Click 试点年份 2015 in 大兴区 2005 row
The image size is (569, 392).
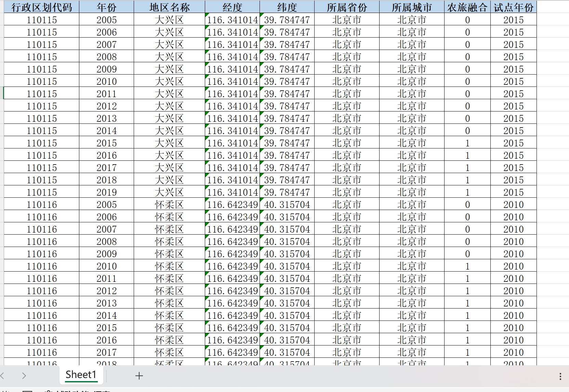pyautogui.click(x=514, y=20)
